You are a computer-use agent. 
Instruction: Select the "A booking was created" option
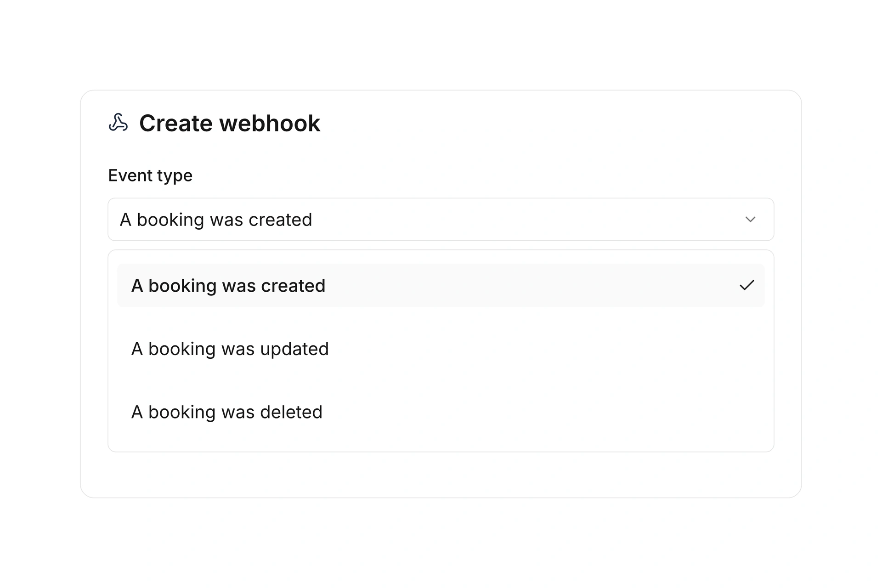click(441, 285)
